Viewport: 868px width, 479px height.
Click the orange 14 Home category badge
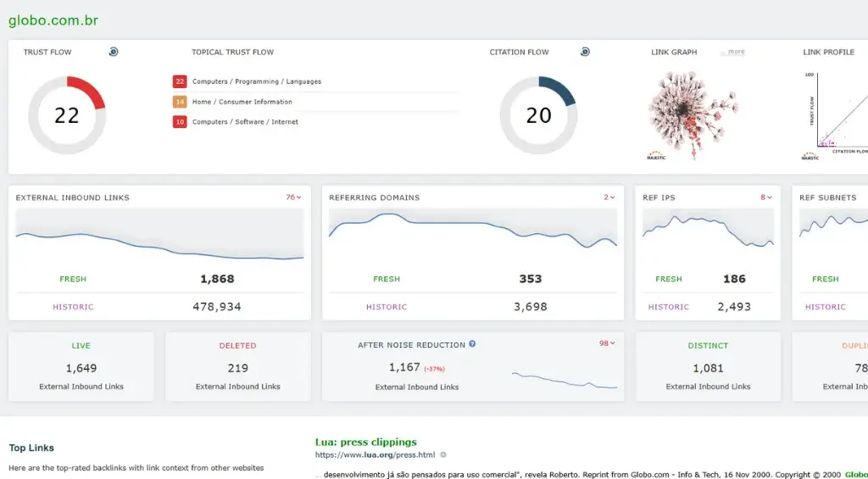pyautogui.click(x=180, y=102)
